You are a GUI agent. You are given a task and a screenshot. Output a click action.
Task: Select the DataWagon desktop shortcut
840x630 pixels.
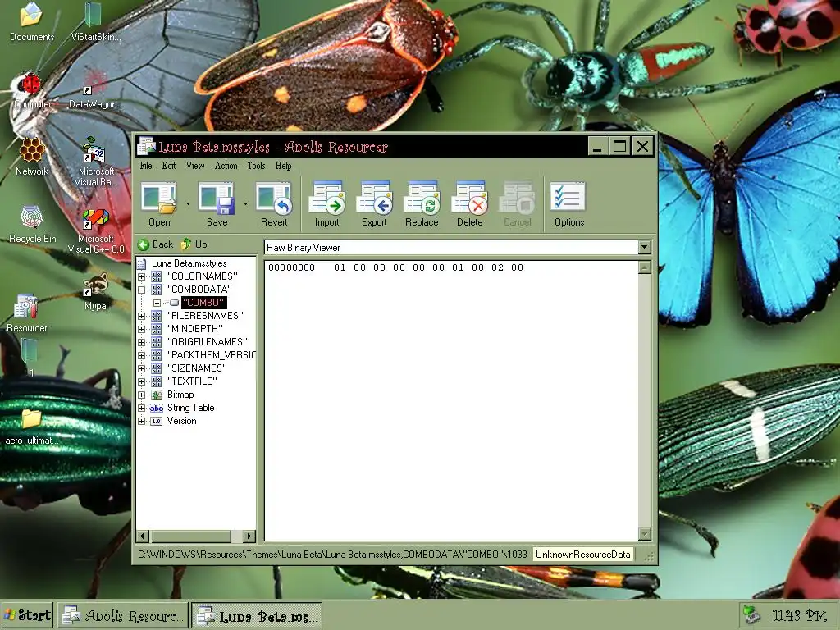(95, 90)
